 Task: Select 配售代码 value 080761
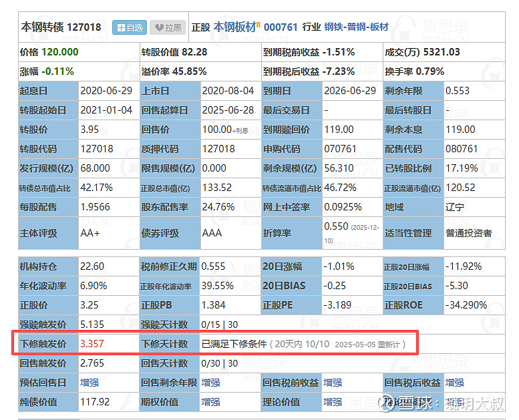click(x=462, y=149)
